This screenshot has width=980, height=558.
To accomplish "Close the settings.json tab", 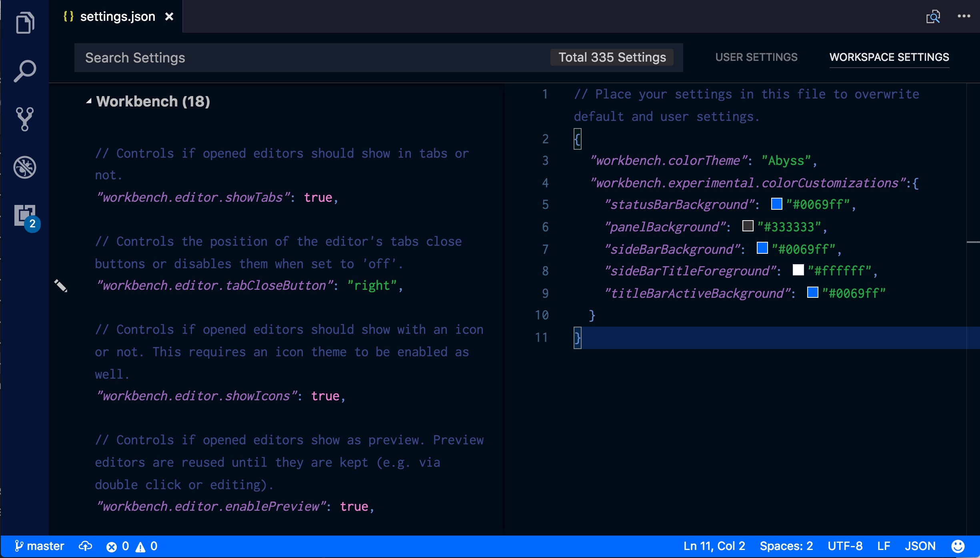I will pyautogui.click(x=169, y=16).
